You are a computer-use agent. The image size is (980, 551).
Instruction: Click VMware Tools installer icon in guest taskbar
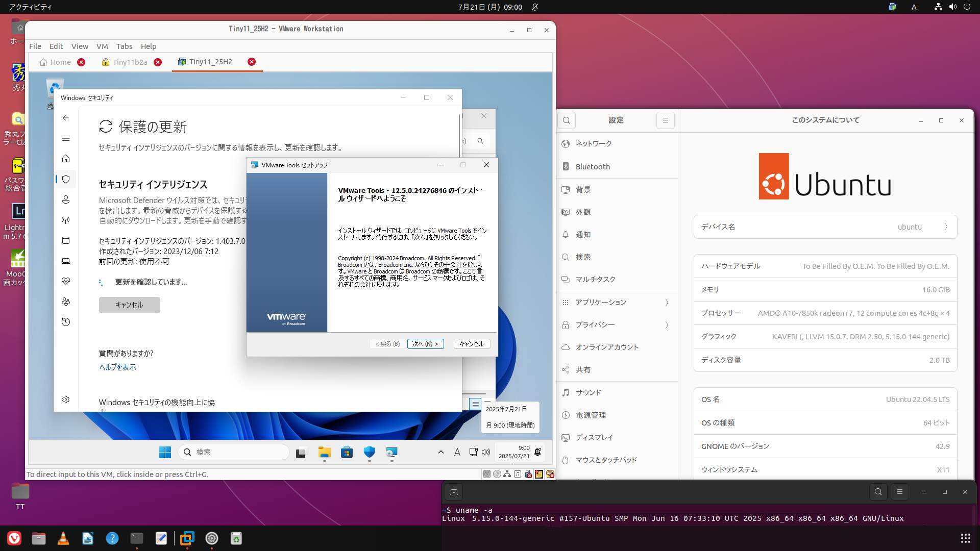[391, 452]
